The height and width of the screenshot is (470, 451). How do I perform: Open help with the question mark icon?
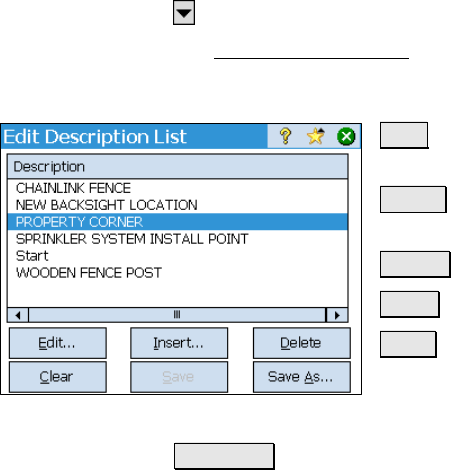click(x=285, y=136)
